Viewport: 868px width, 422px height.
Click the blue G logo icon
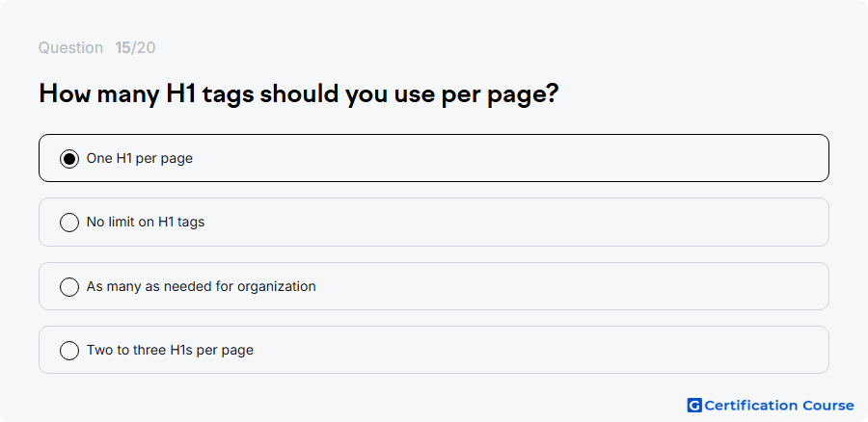694,406
